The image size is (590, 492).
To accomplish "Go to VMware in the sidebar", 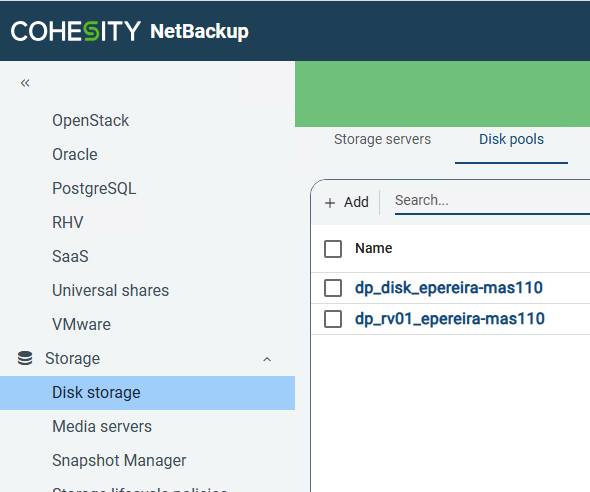I will point(82,324).
